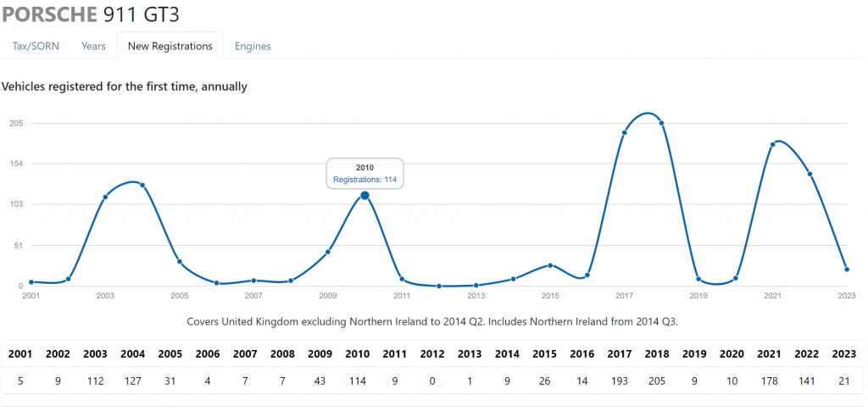This screenshot has height=417, width=868.
Task: Click the table value 178
Action: 770,381
